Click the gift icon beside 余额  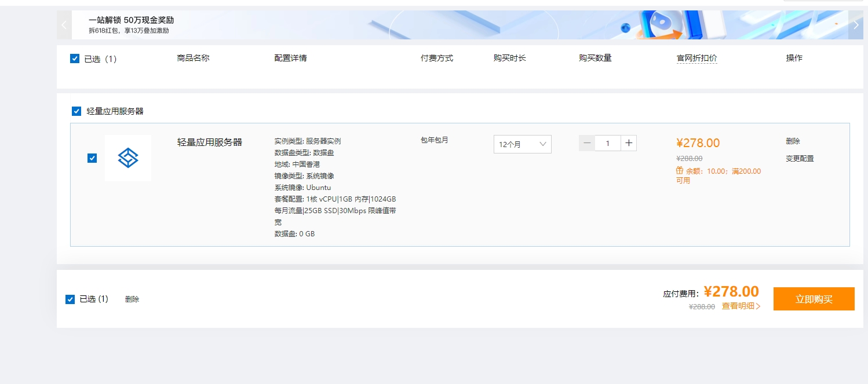point(680,171)
